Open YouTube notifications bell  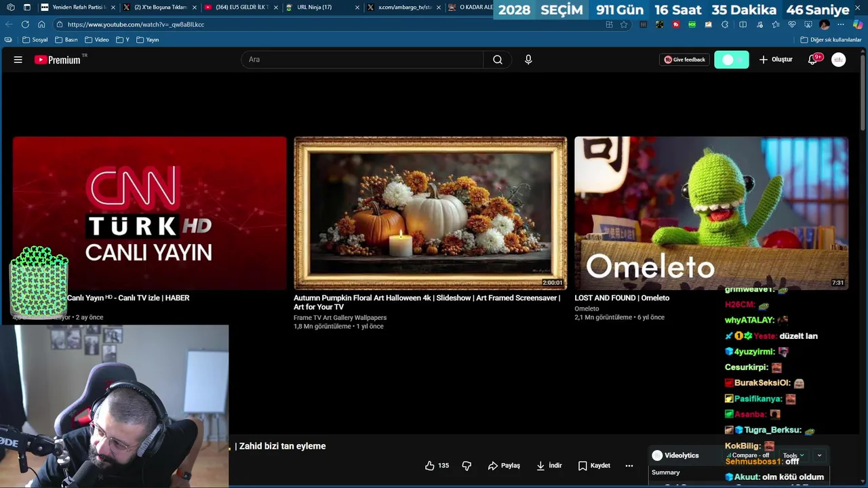coord(812,60)
